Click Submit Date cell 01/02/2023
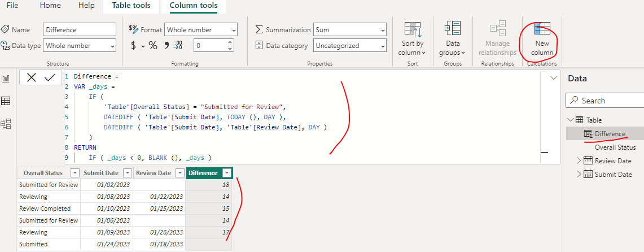 click(x=107, y=185)
